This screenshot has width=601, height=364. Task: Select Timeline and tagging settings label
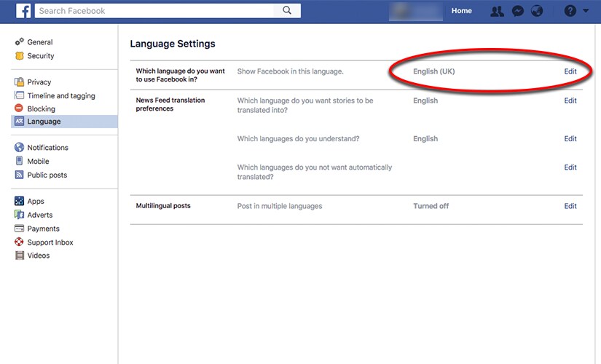click(61, 96)
